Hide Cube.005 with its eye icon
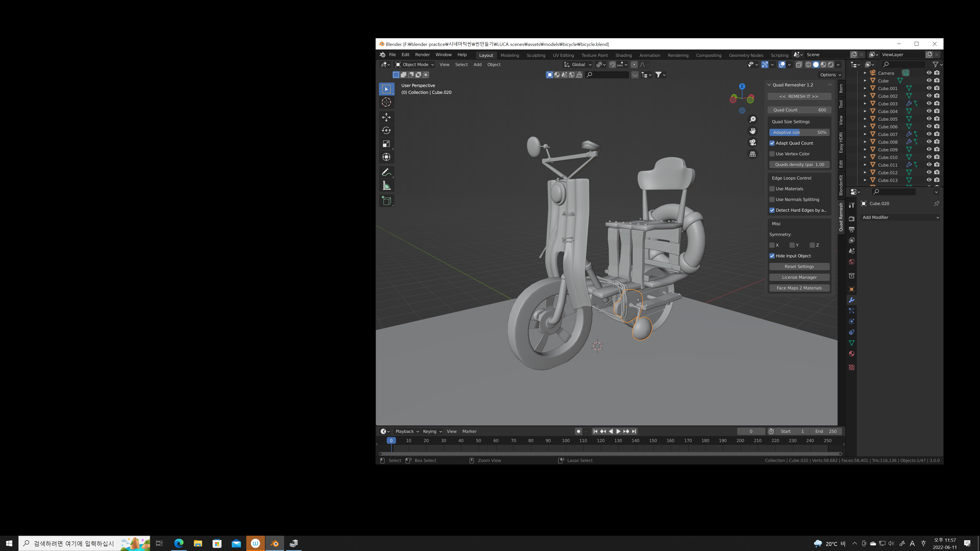The width and height of the screenshot is (980, 551). pyautogui.click(x=929, y=119)
